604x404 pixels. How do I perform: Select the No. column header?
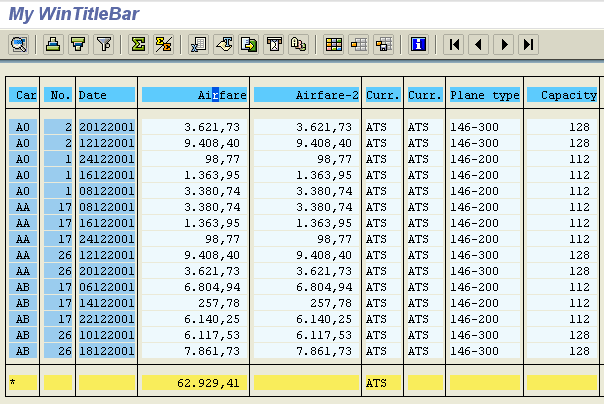point(58,95)
